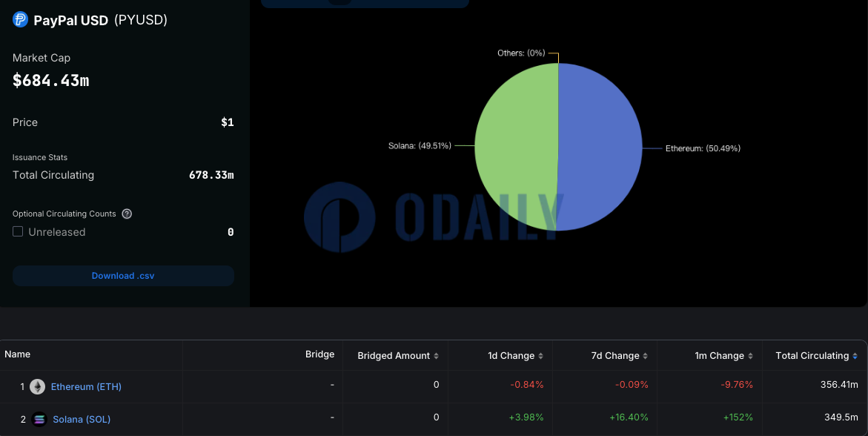Click the Solana: (49.51%) chart label

[x=420, y=145]
